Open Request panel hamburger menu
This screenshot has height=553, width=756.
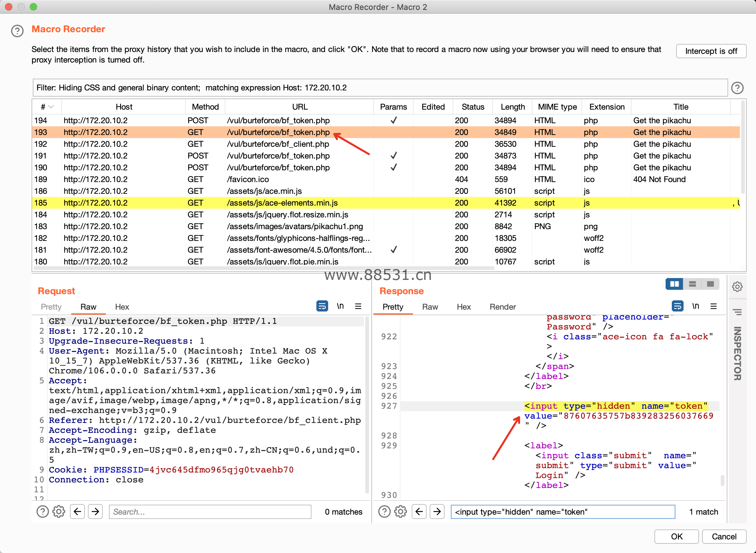pos(358,306)
